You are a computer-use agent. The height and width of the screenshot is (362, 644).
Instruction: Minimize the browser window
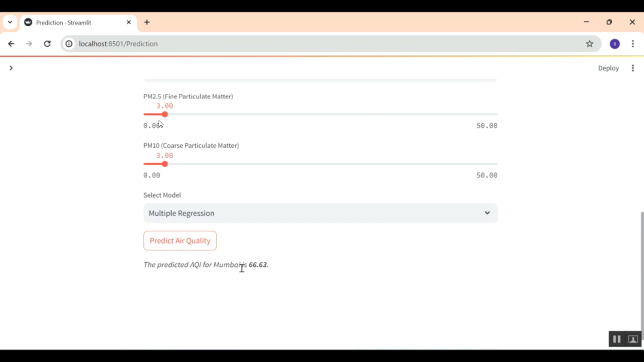click(x=586, y=22)
